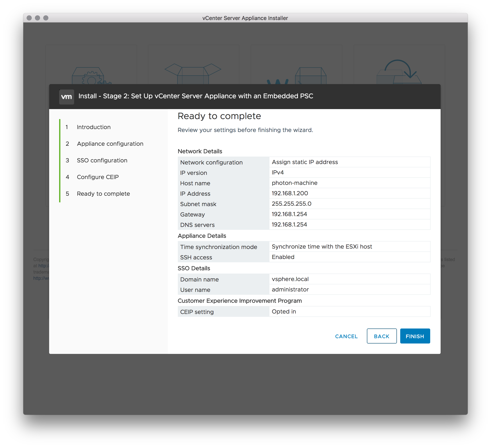Click the 'Subnet mask' label
The width and height of the screenshot is (491, 448).
pyautogui.click(x=198, y=204)
